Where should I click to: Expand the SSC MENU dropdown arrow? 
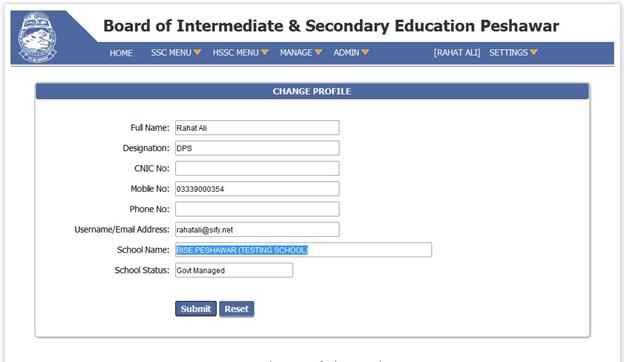pyautogui.click(x=197, y=52)
